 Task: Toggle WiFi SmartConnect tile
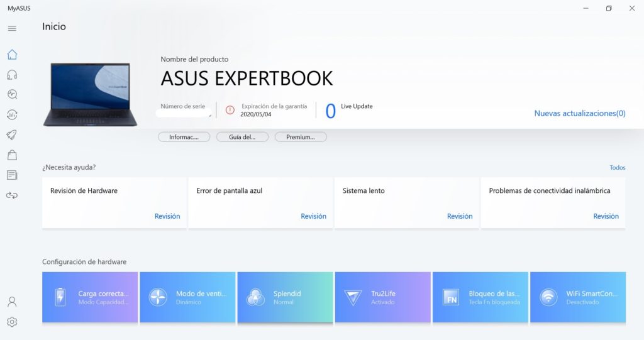[577, 297]
